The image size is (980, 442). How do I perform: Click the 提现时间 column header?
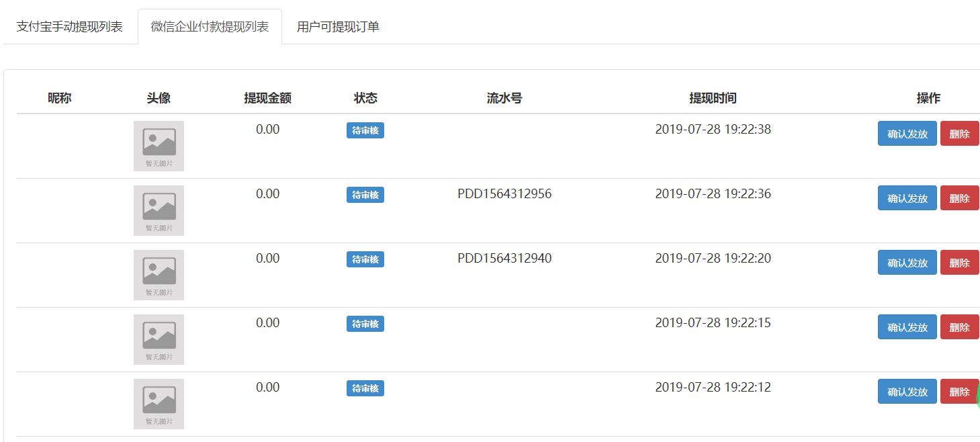click(x=713, y=98)
